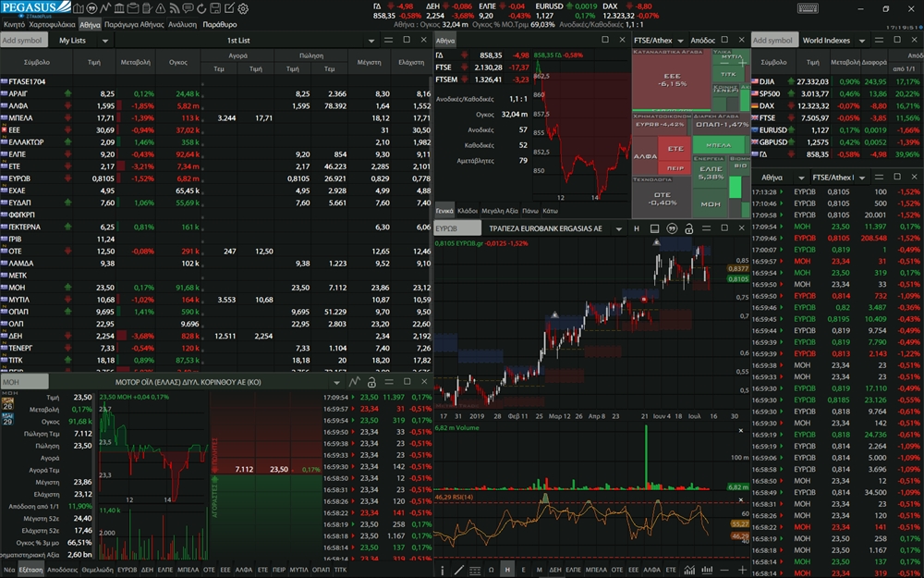The image size is (924, 578).
Task: Open the Αθήνα dropdown in trades panel
Action: 801,178
